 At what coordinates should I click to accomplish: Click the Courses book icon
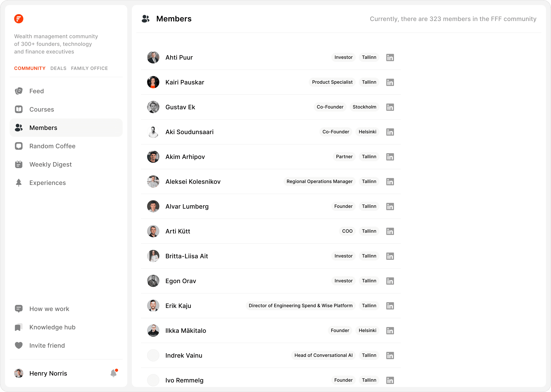pos(19,109)
